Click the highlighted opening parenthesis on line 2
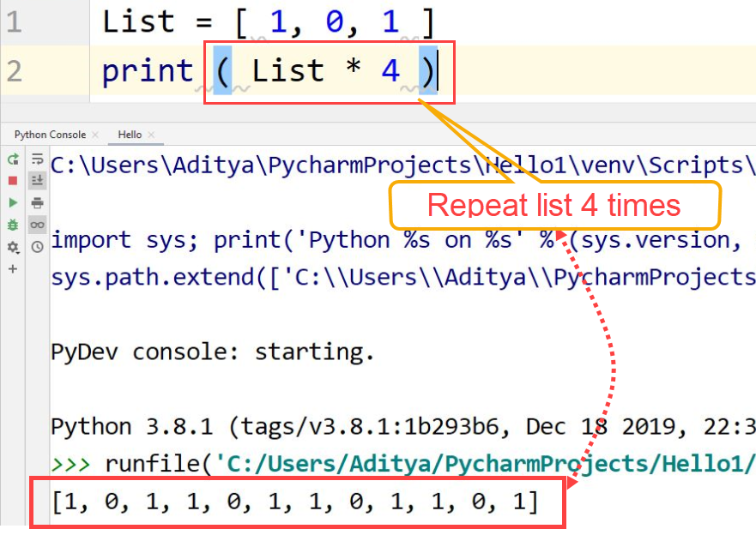Image resolution: width=756 pixels, height=547 pixels. (x=222, y=71)
